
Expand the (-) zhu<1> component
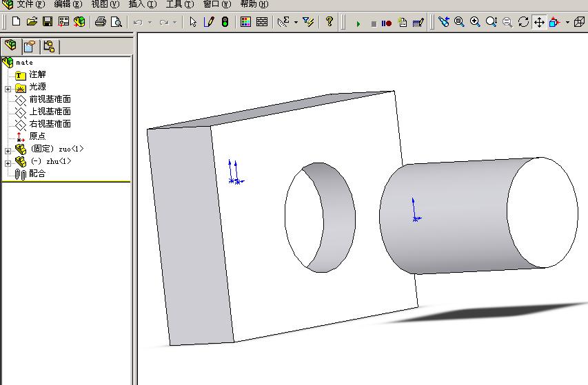[x=8, y=163]
